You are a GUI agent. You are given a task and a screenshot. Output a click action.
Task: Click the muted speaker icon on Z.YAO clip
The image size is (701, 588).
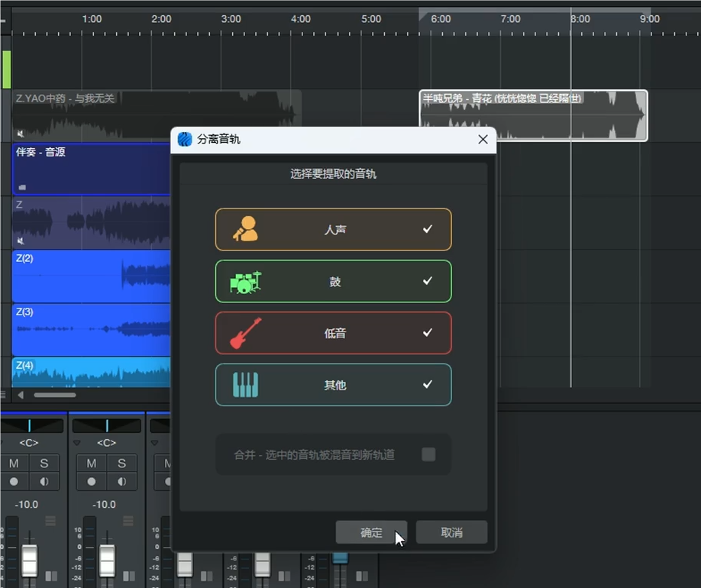20,133
